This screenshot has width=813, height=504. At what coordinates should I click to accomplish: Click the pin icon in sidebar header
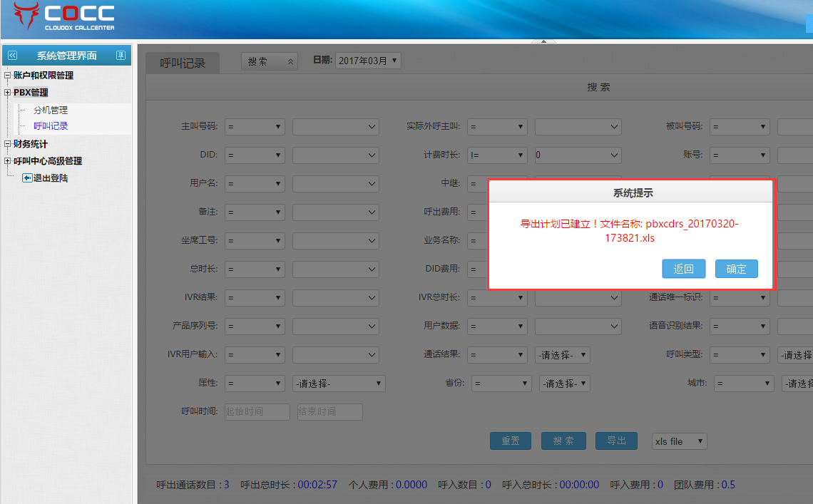point(121,56)
